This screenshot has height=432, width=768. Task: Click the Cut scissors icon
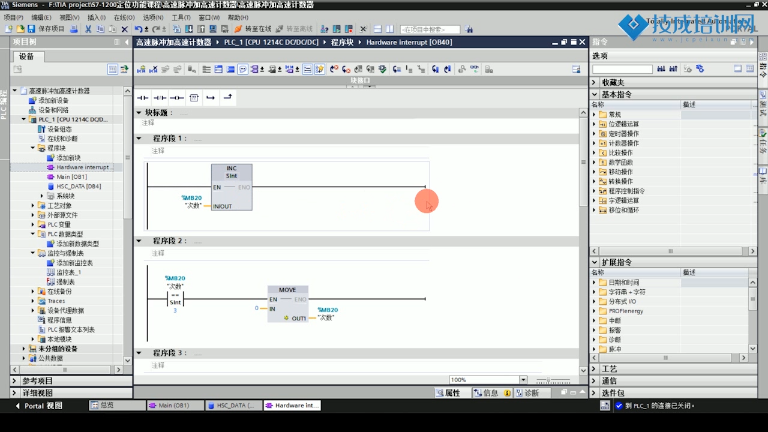[x=88, y=29]
